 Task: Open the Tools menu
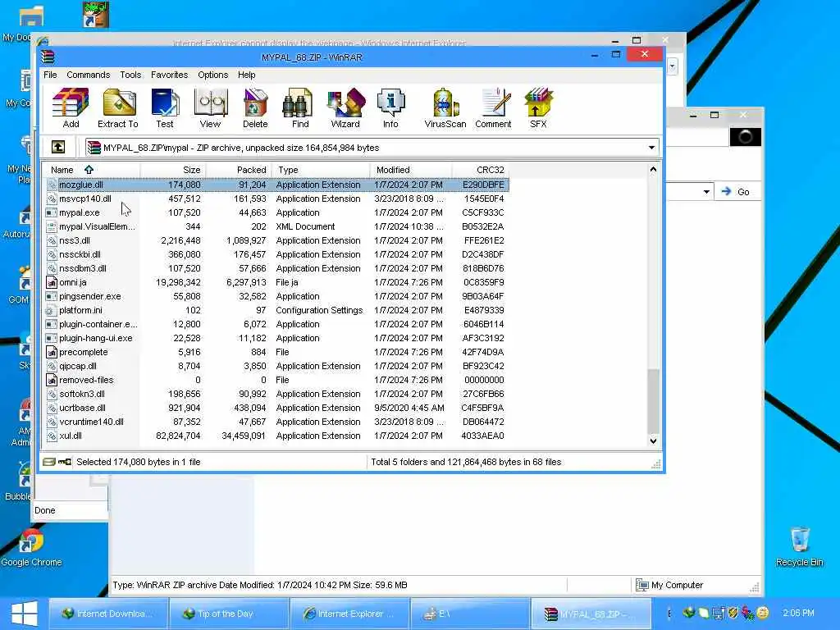pos(130,75)
